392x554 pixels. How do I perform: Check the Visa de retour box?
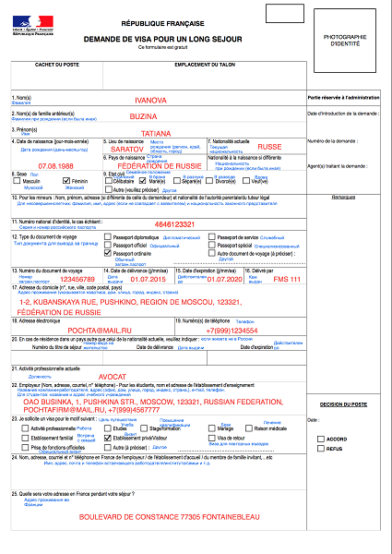click(212, 438)
